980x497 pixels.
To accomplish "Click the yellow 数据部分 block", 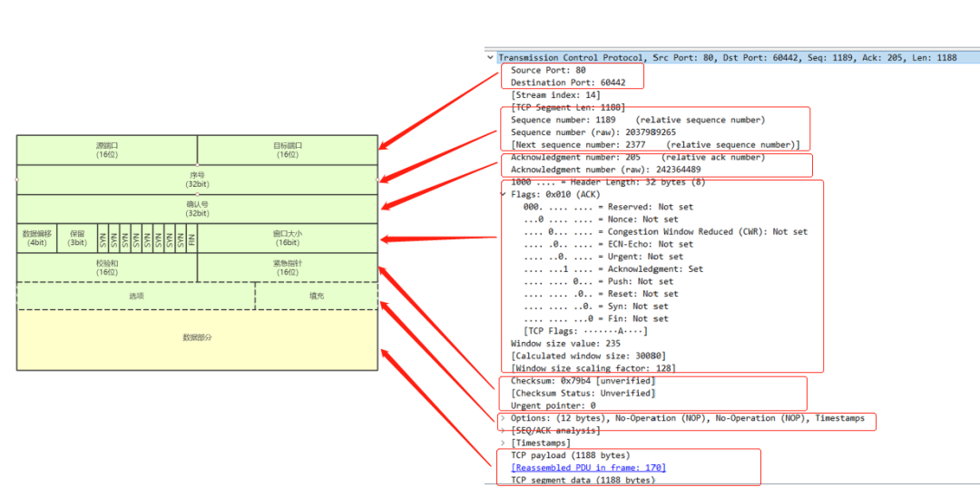I will click(x=197, y=338).
